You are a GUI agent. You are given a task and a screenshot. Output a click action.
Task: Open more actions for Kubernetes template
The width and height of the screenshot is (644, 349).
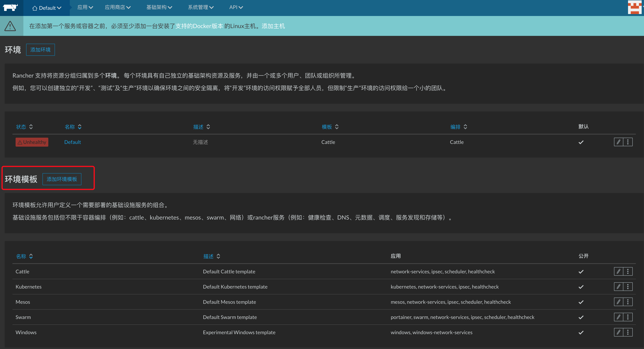[628, 287]
